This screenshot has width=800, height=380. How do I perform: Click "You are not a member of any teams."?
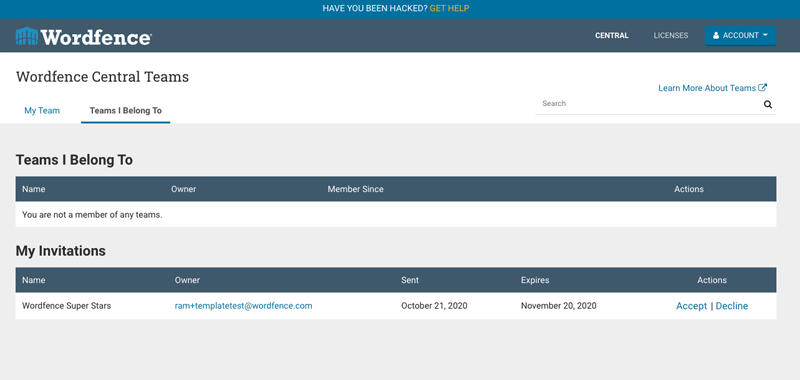click(x=92, y=215)
